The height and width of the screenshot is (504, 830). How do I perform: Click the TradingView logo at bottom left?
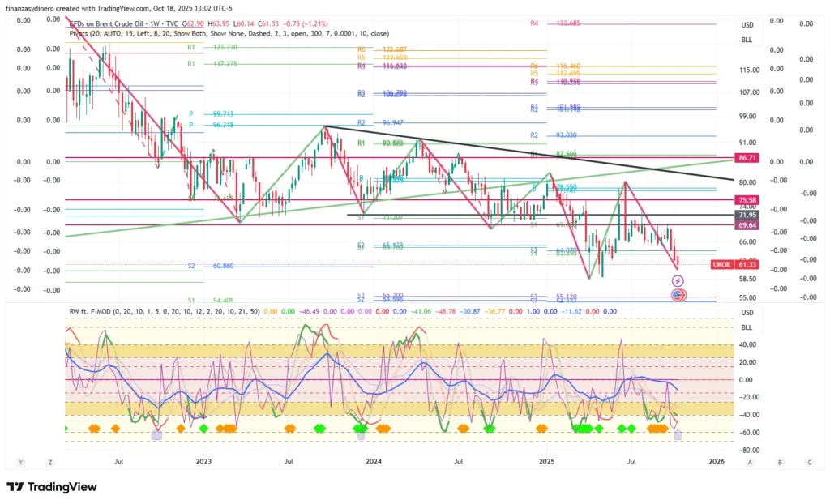click(52, 487)
